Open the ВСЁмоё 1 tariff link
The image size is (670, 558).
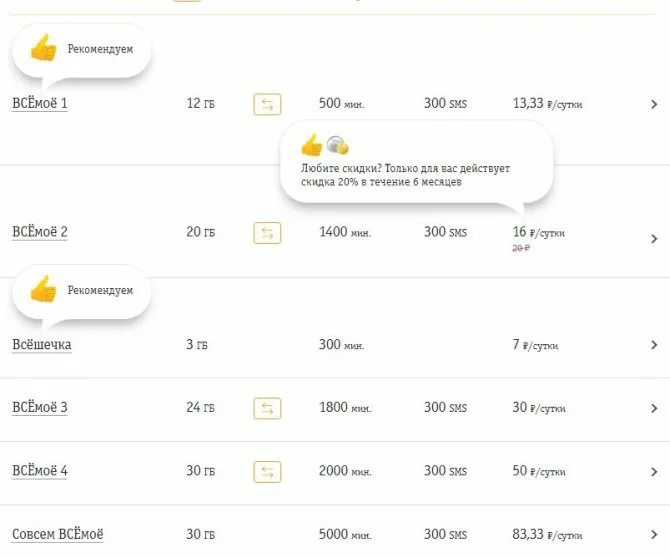[x=40, y=104]
